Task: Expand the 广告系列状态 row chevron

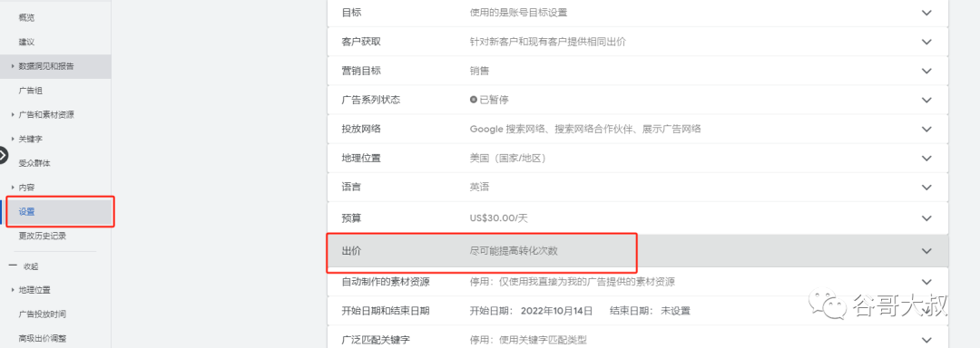Action: pos(926,100)
